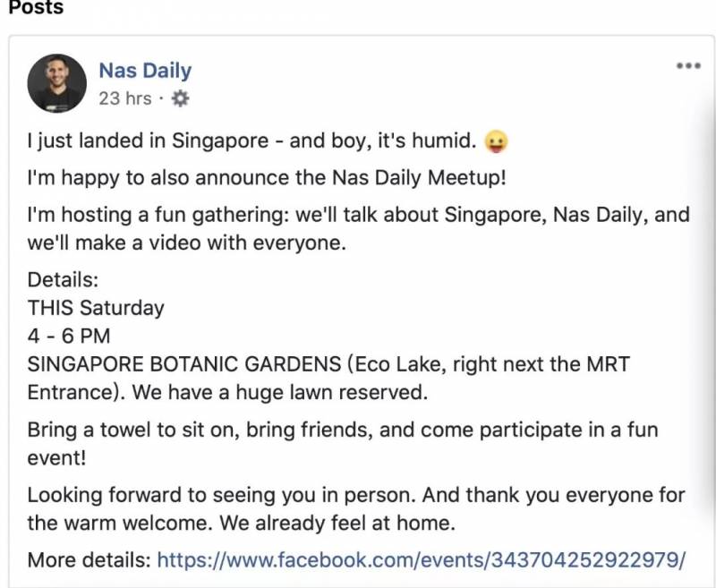Click the gear audience icon beside timestamp
Viewport: 716px width, 588px height.
coord(180,98)
